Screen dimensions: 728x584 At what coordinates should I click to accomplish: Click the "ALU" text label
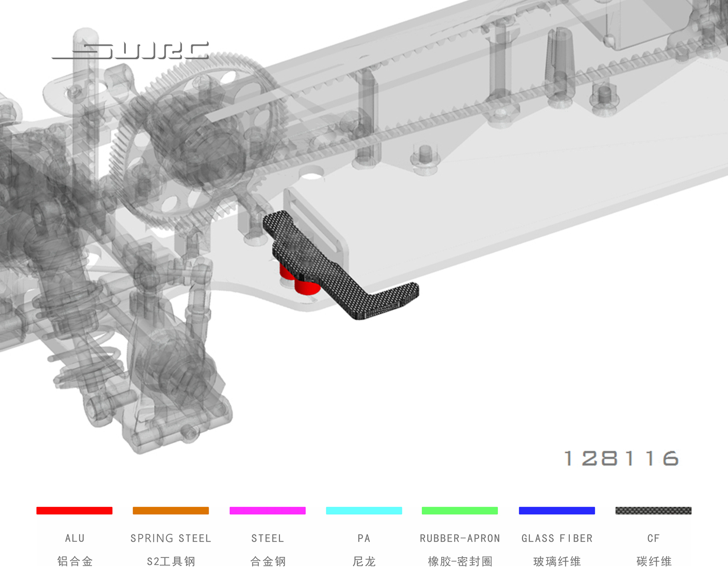point(75,538)
